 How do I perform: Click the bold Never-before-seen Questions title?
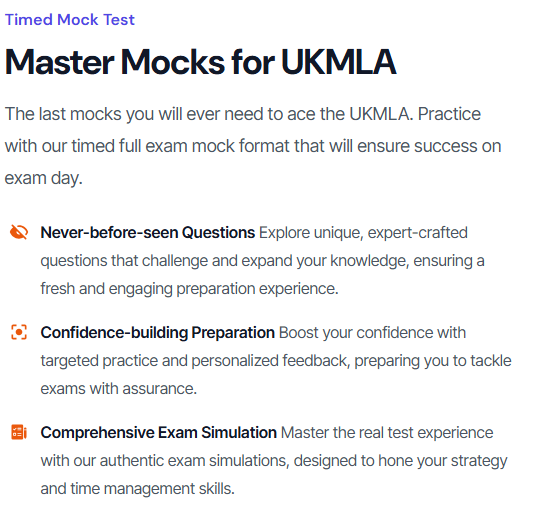(147, 233)
